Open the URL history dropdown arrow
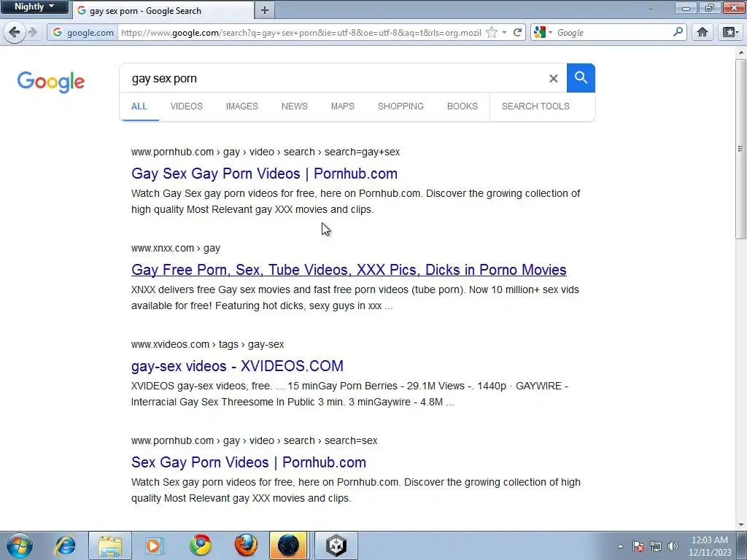This screenshot has width=747, height=560. [x=505, y=32]
